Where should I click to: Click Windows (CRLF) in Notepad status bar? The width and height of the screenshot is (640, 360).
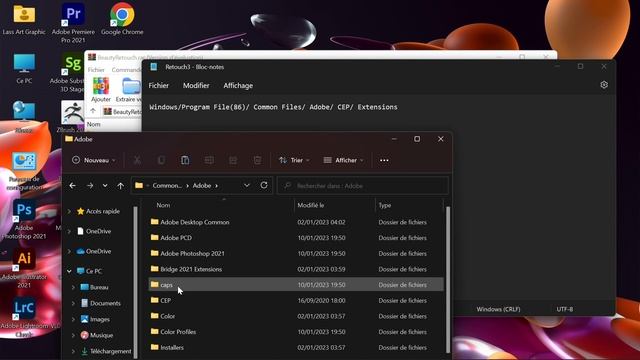point(498,309)
